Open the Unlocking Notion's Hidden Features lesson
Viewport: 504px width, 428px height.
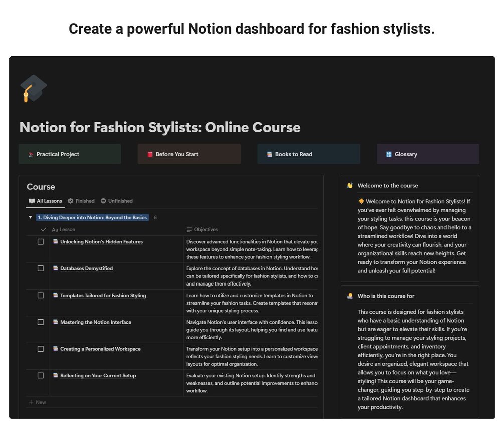[102, 242]
